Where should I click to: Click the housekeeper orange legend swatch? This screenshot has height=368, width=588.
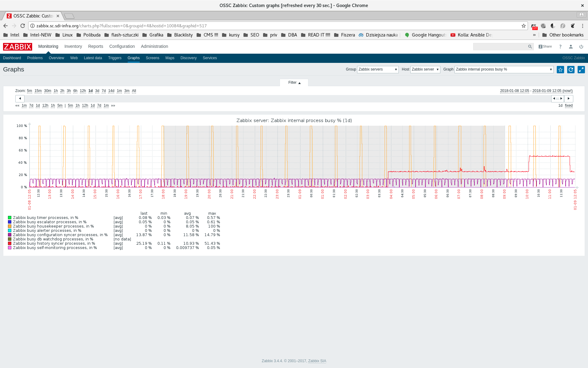point(9,226)
